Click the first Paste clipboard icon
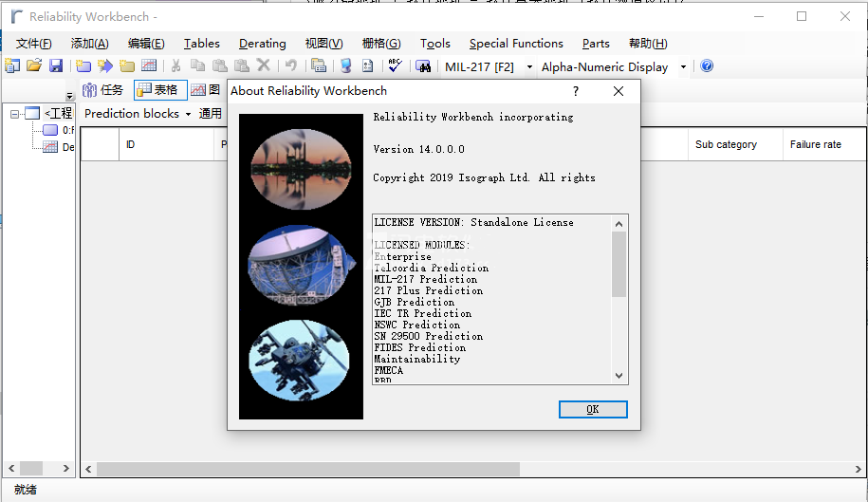This screenshot has width=868, height=502. pos(220,65)
